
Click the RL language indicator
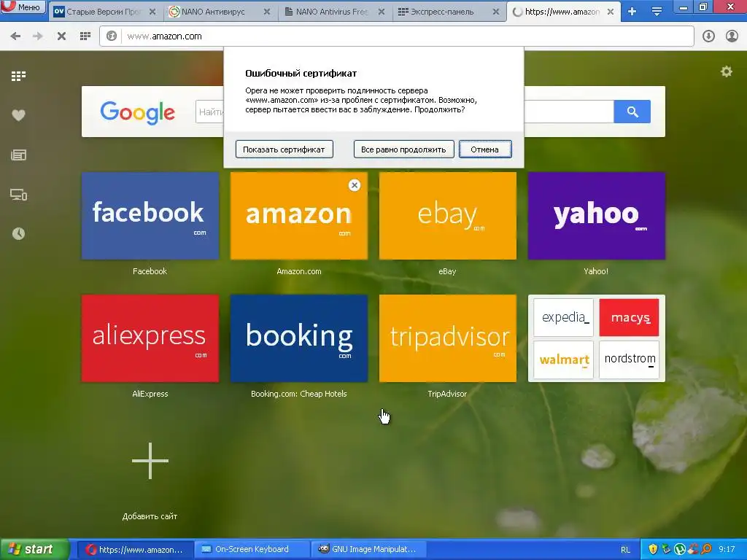(625, 550)
